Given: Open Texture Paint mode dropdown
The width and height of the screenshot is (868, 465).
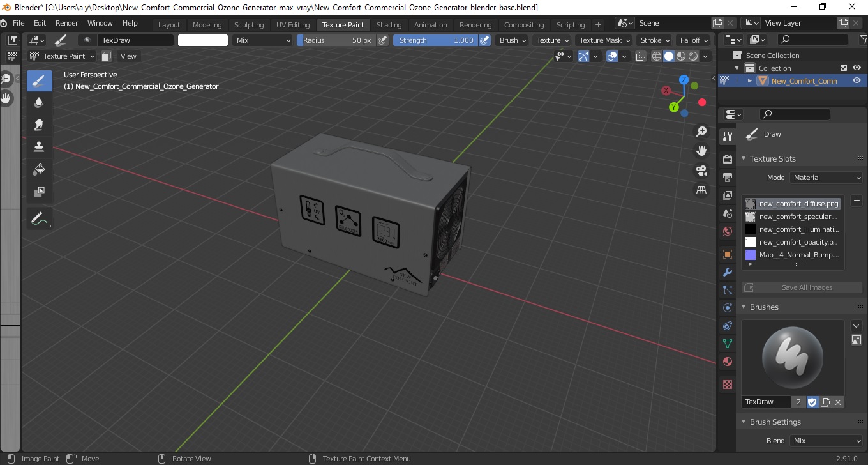Looking at the screenshot, I should 63,56.
